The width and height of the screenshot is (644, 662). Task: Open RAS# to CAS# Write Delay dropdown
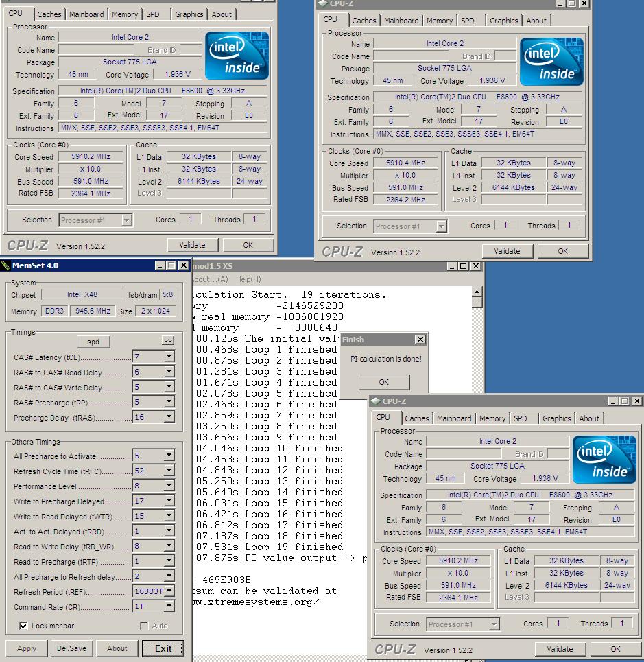click(169, 387)
